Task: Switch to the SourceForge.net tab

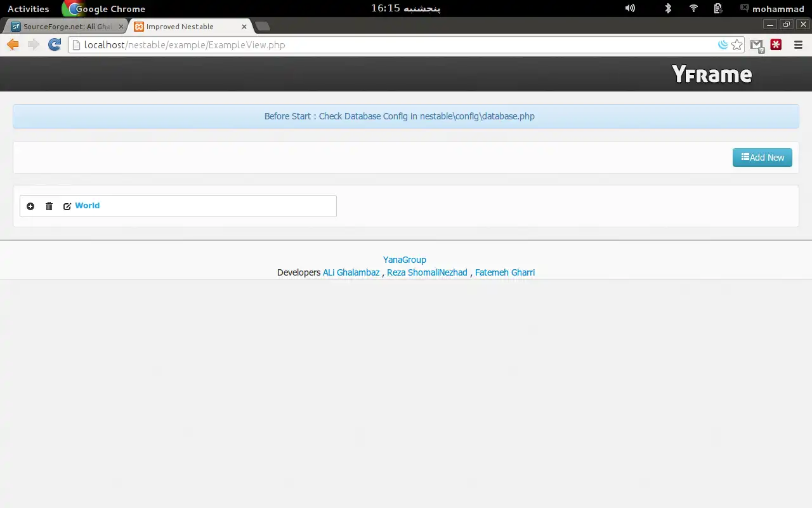Action: tap(67, 27)
